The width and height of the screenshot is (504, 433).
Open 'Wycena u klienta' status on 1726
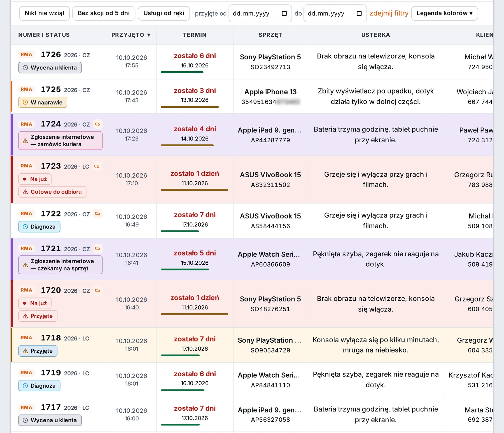tap(50, 68)
